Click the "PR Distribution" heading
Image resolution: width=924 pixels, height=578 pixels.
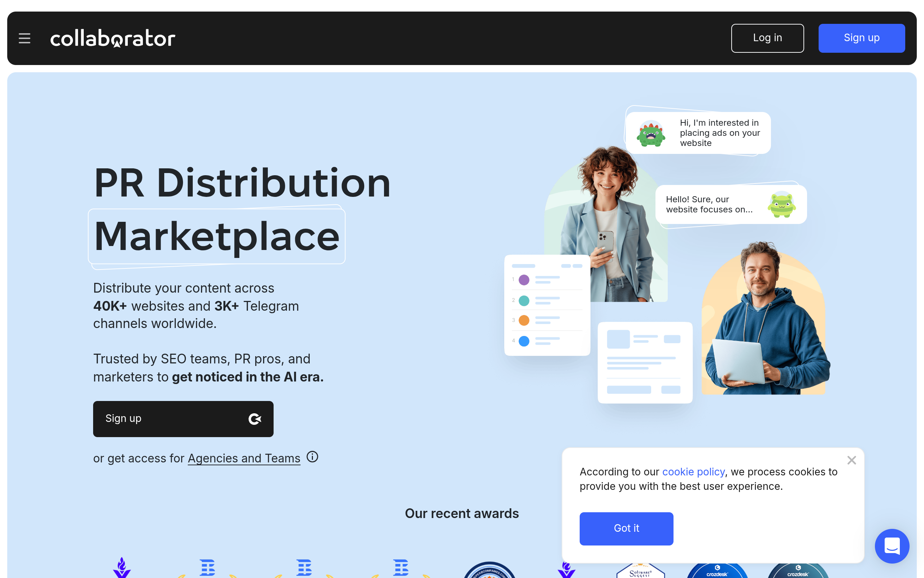(x=243, y=183)
